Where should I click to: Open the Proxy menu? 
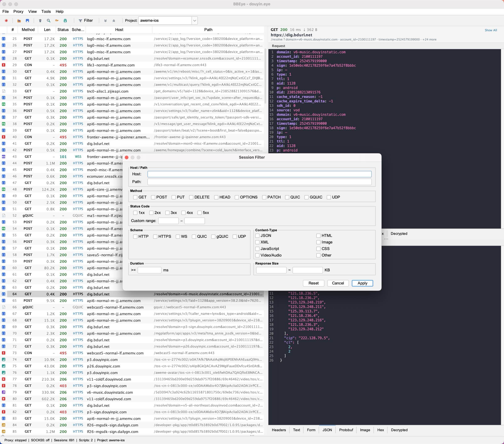(x=18, y=11)
